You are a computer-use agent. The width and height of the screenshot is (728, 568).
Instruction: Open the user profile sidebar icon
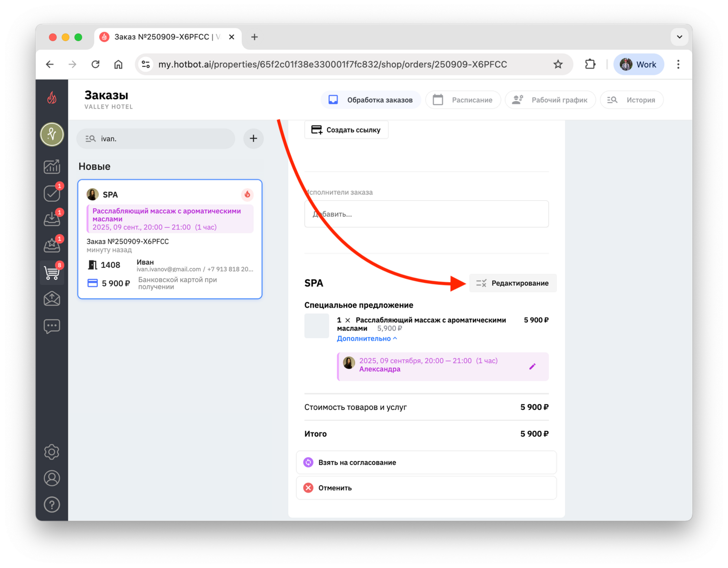click(x=52, y=478)
